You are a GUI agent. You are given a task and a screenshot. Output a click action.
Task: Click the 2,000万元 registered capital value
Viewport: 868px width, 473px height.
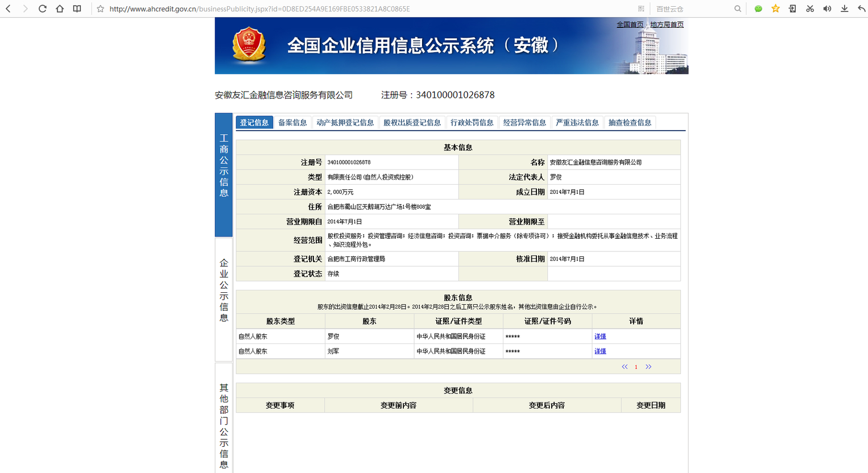pos(340,192)
